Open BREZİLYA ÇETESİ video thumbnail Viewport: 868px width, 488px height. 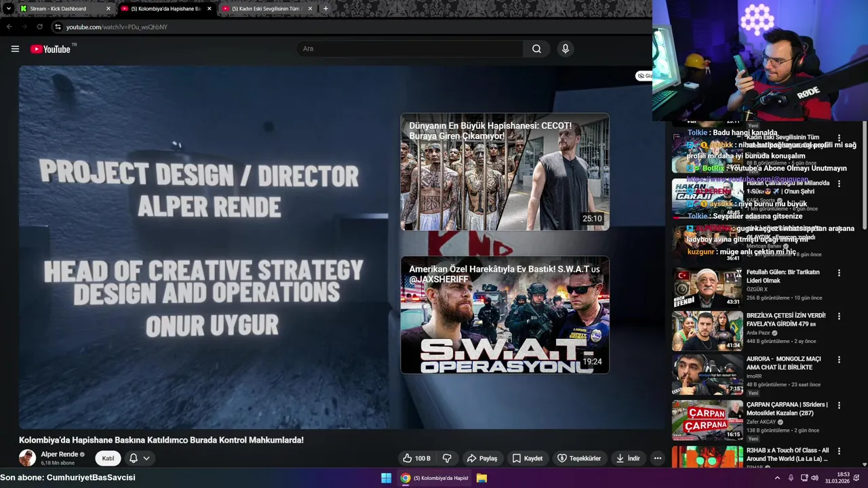707,331
